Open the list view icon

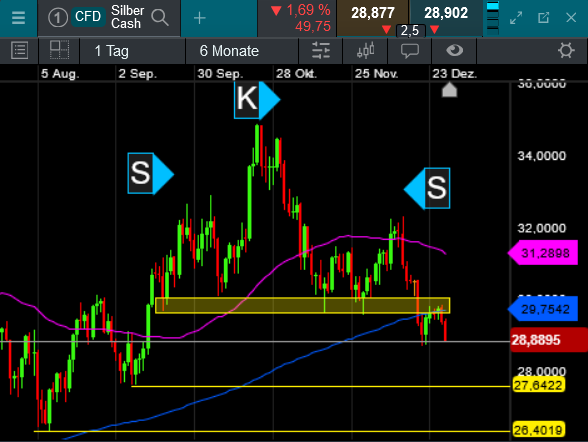19,51
